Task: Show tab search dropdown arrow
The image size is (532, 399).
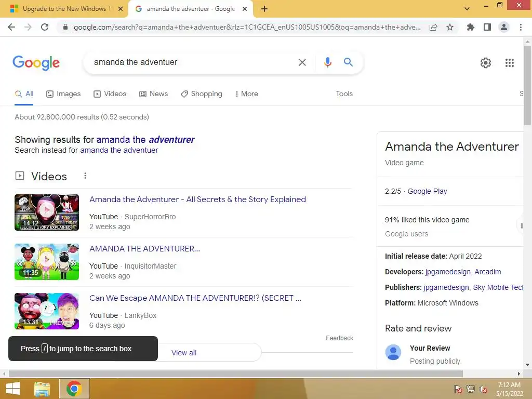Action: point(467,9)
